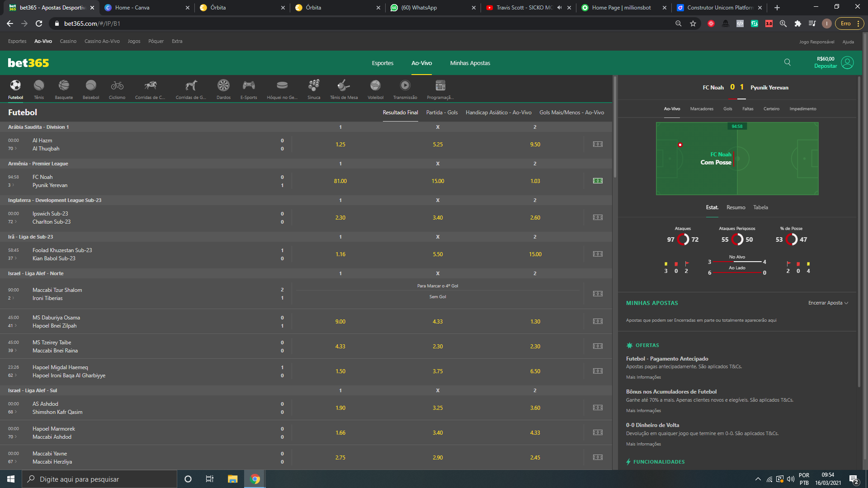The height and width of the screenshot is (488, 868).
Task: Open the Windows notification center icon
Action: tap(854, 479)
